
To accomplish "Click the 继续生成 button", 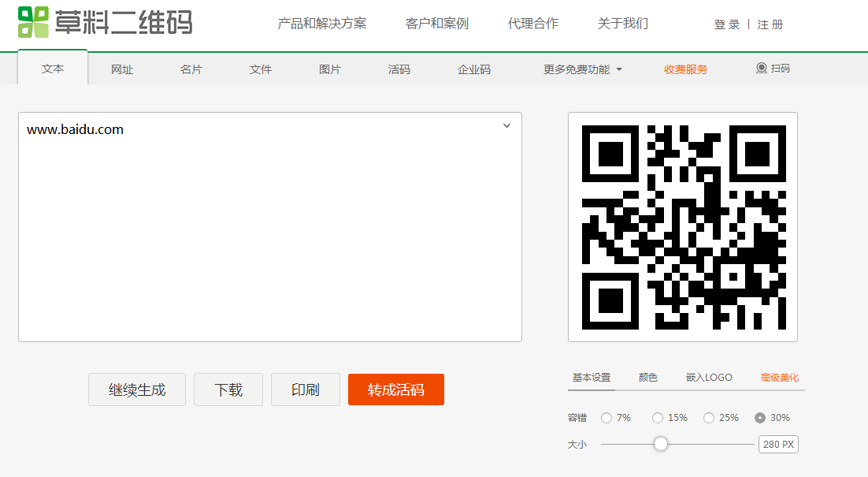I will click(x=137, y=389).
